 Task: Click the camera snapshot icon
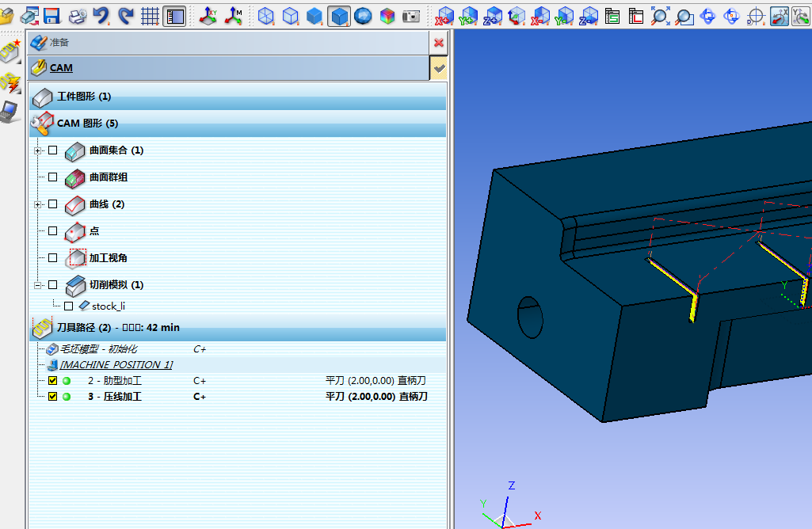(410, 15)
